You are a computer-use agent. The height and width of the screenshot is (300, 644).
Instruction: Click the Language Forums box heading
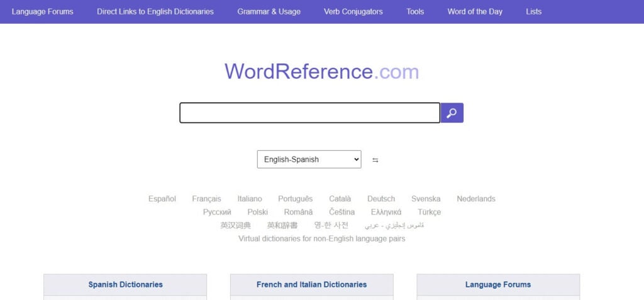(498, 284)
